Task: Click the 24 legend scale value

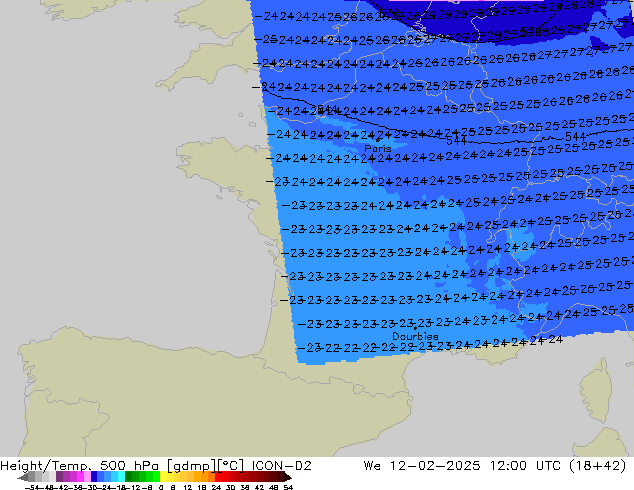Action: [216, 487]
